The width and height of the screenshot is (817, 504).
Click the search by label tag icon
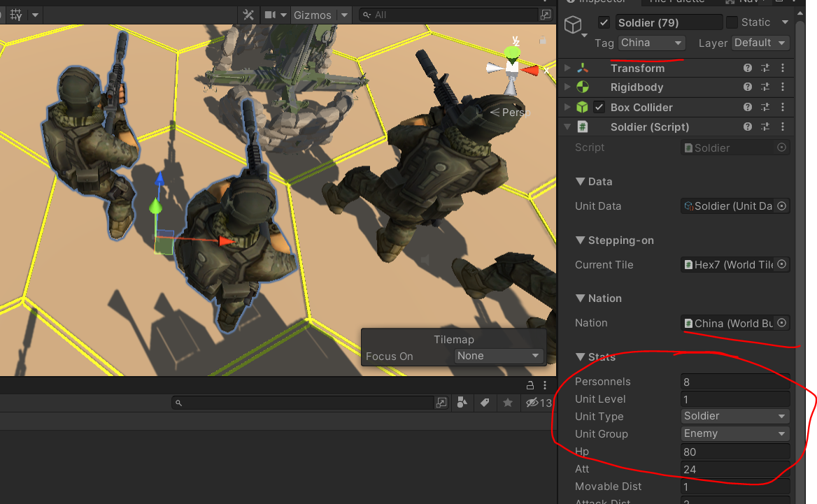tap(485, 403)
